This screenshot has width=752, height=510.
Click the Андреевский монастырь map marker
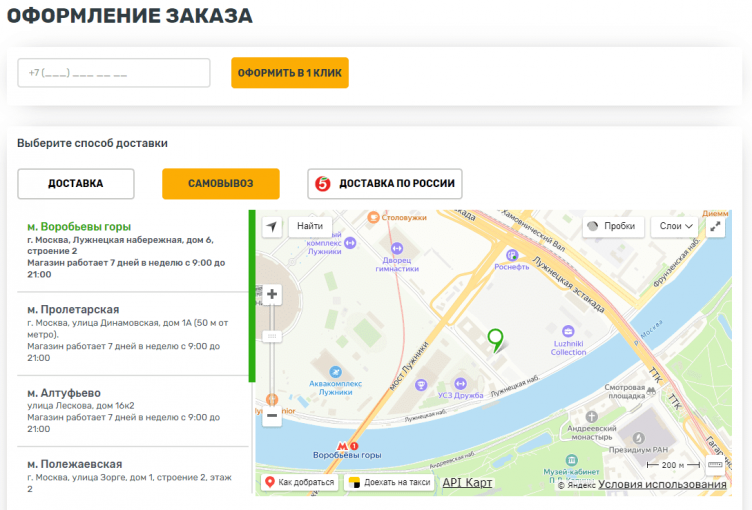click(591, 416)
